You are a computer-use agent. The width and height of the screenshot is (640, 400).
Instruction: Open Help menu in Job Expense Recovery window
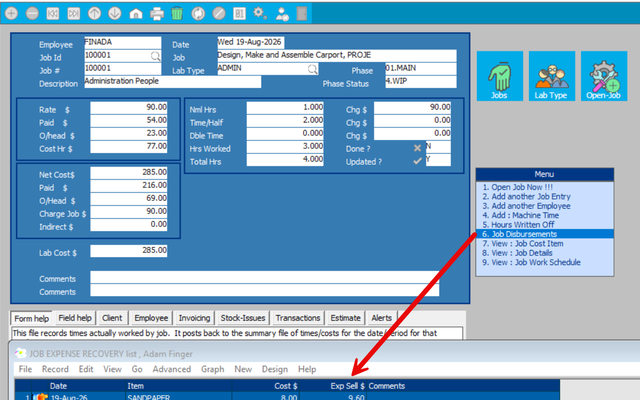(307, 369)
